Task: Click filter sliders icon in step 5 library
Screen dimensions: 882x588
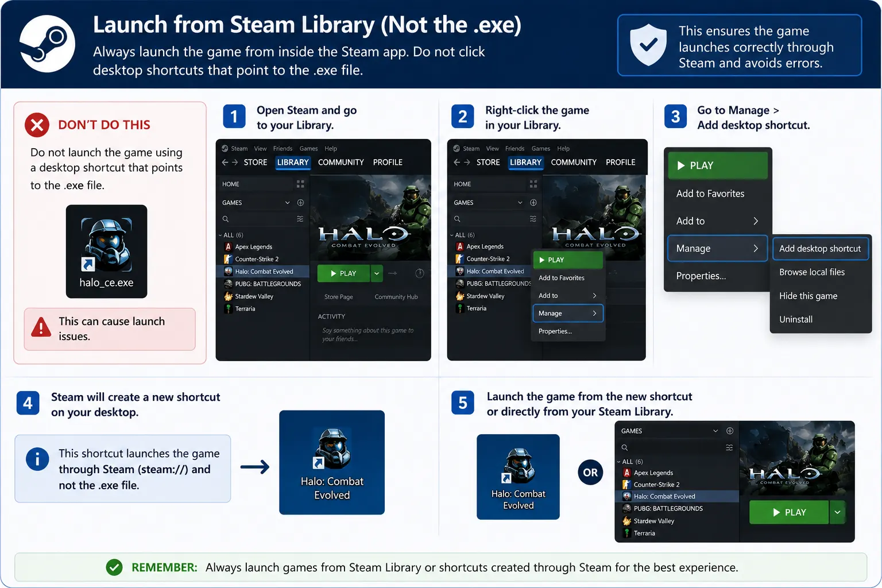Action: point(730,447)
